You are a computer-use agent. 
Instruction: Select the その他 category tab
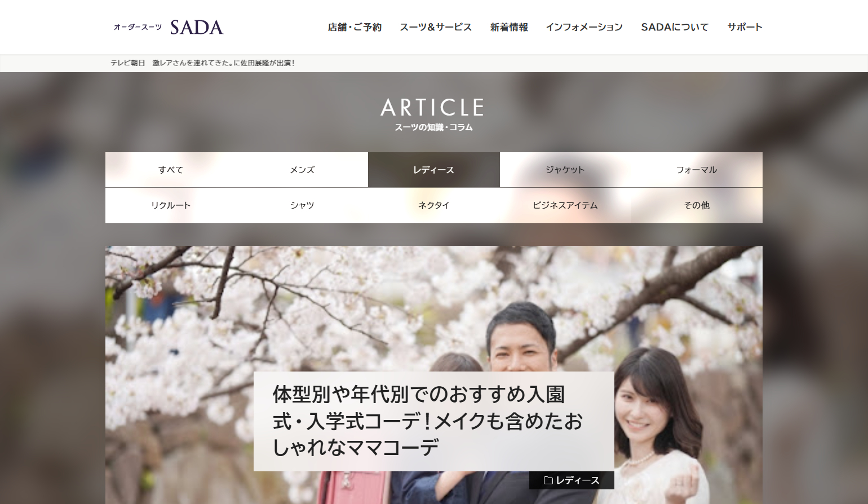tap(697, 205)
